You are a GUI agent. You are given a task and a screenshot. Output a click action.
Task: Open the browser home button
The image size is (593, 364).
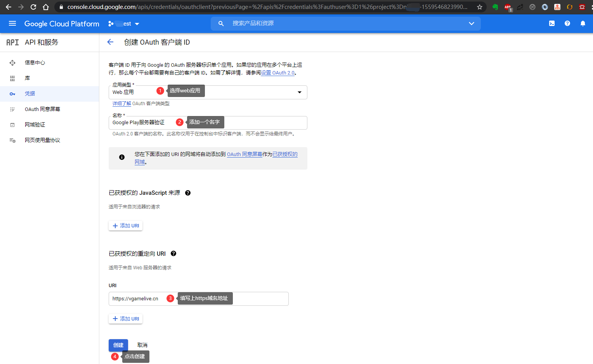click(46, 7)
